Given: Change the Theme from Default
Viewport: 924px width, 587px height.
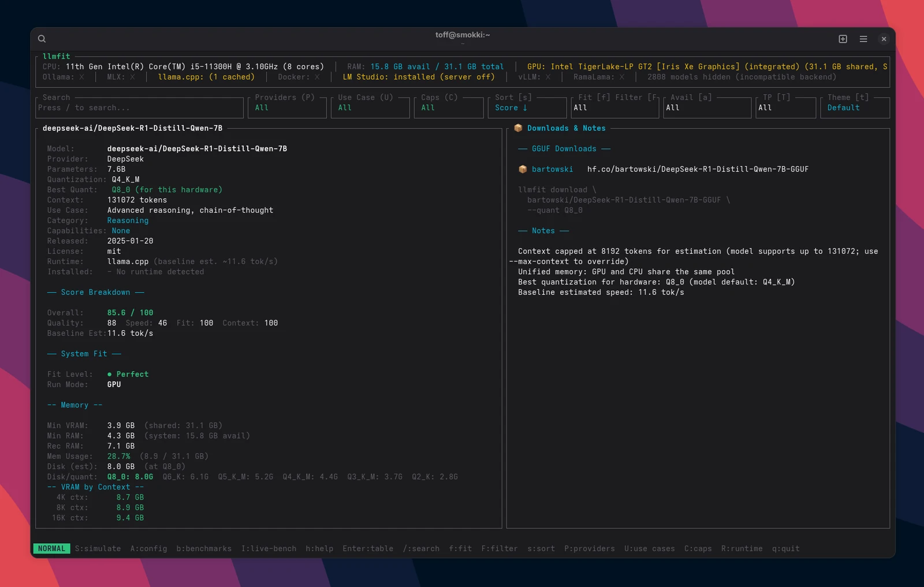Looking at the screenshot, I should point(855,108).
